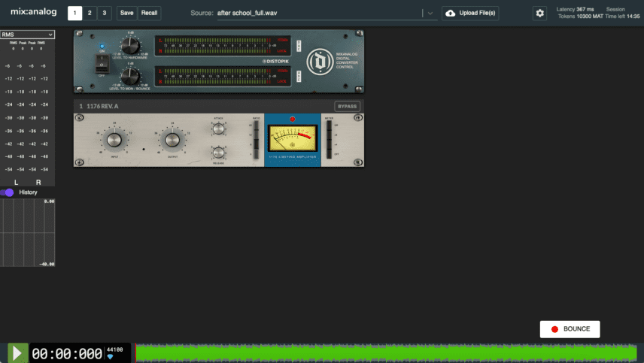Open the settings gear icon

click(539, 13)
